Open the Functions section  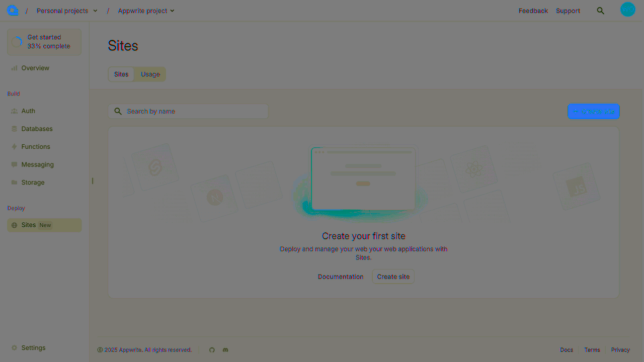36,146
